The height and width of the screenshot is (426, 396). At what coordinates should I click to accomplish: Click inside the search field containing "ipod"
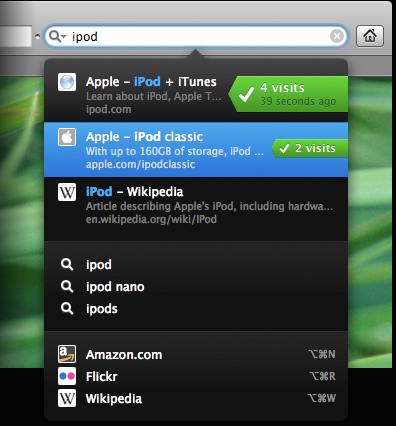pyautogui.click(x=196, y=36)
